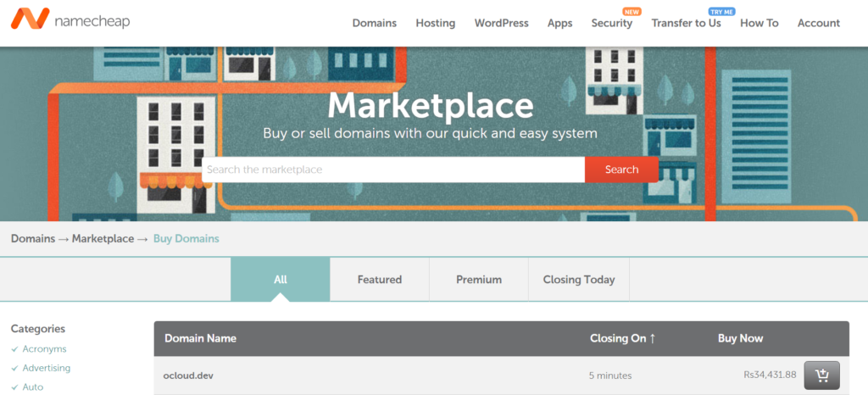Image resolution: width=868 pixels, height=395 pixels.
Task: Open the How To menu
Action: (759, 23)
